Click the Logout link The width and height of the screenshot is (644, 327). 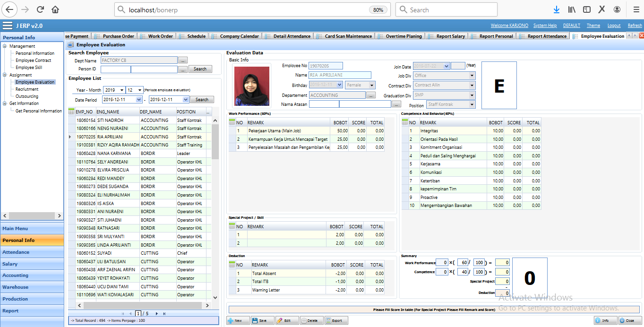tap(614, 26)
